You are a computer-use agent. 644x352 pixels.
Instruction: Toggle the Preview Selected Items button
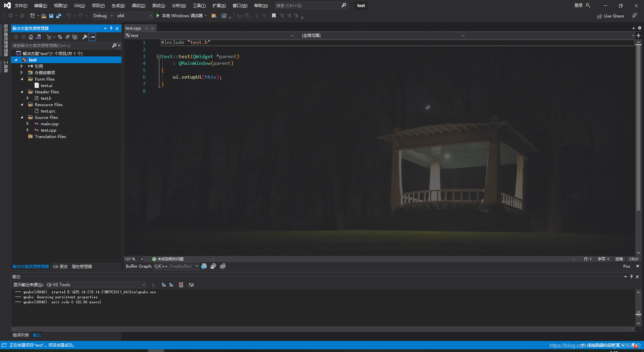click(93, 37)
